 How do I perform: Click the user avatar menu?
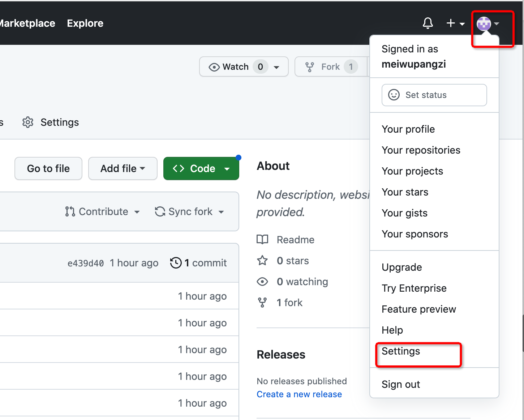tap(488, 24)
